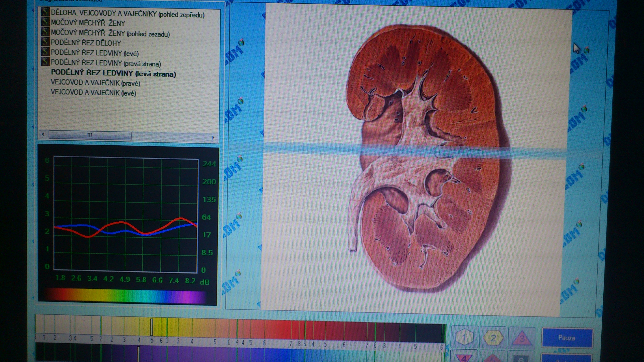Click the white marker on the purple scale bar
The height and width of the screenshot is (362, 644).
[138, 354]
